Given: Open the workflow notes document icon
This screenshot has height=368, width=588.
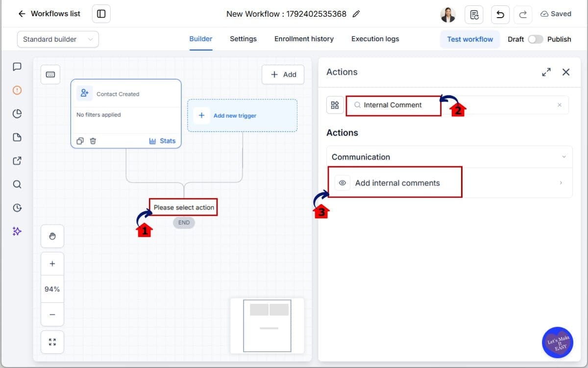Looking at the screenshot, I should (474, 14).
